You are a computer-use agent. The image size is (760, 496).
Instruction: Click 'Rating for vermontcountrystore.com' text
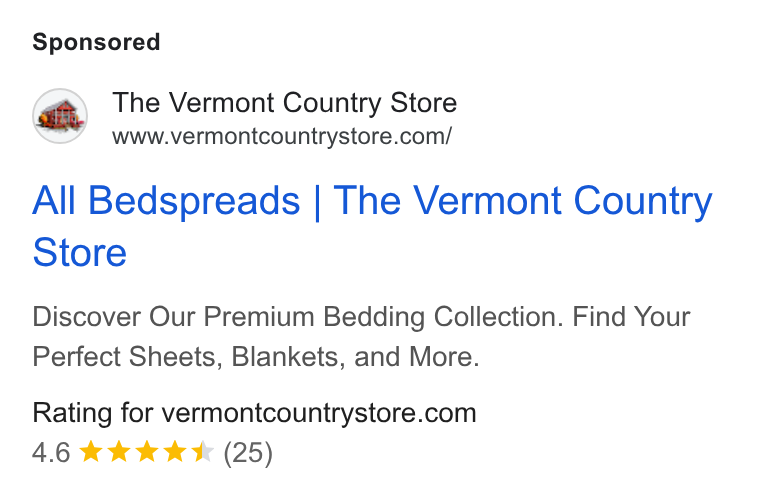pos(254,414)
